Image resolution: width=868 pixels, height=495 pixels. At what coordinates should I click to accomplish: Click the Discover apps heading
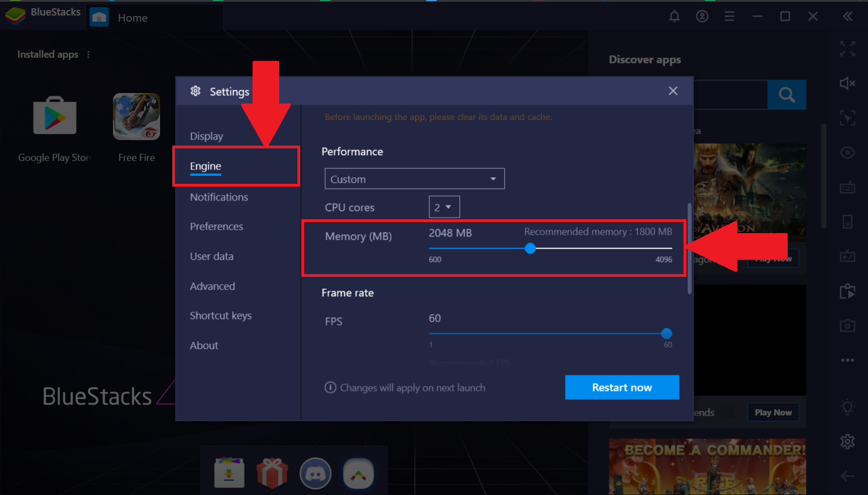tap(645, 60)
